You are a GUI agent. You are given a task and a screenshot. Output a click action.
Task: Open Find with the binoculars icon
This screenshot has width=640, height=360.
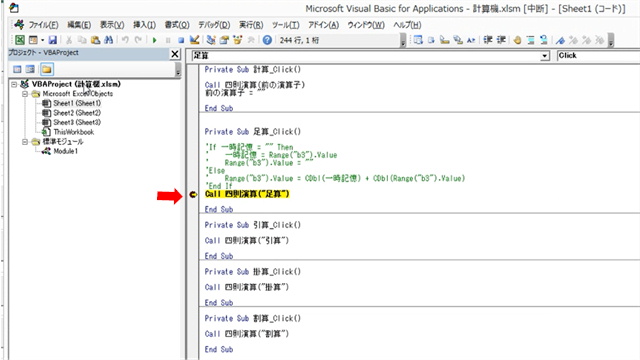pos(108,40)
